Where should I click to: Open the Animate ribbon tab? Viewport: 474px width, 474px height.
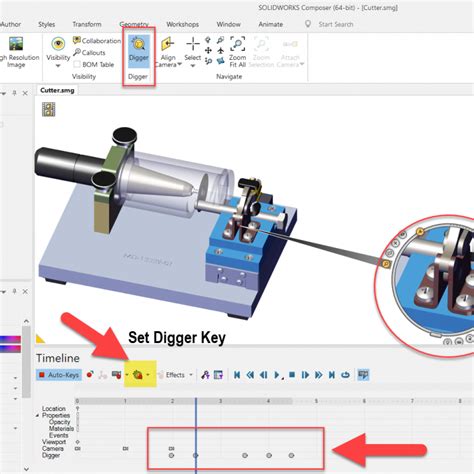pyautogui.click(x=270, y=24)
